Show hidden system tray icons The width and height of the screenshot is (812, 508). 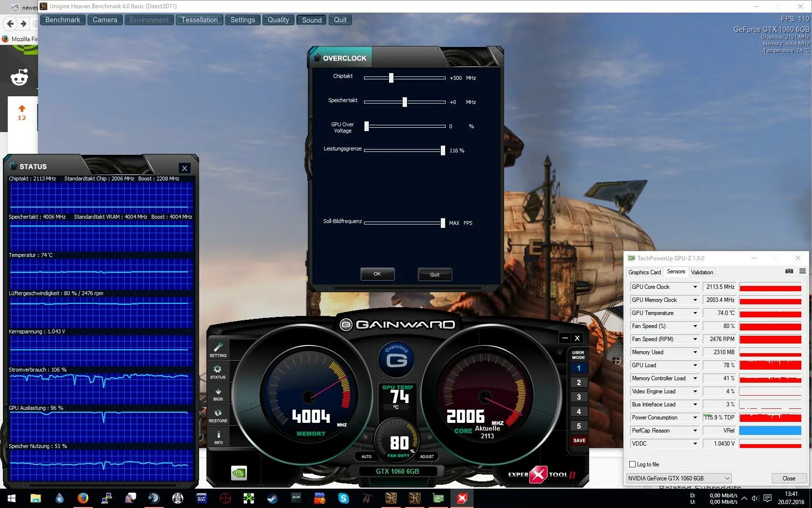point(744,498)
